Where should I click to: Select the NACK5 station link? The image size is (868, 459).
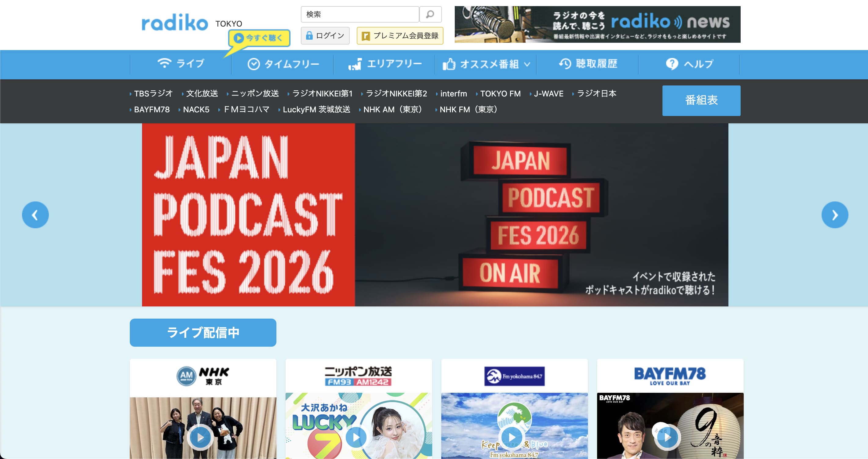click(x=196, y=110)
